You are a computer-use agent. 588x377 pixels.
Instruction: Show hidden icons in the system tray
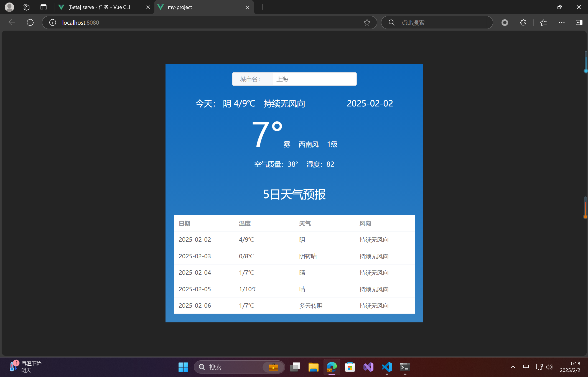point(512,367)
